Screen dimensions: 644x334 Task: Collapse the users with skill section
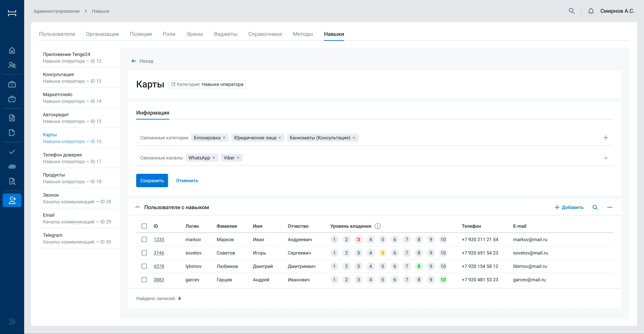pyautogui.click(x=138, y=207)
